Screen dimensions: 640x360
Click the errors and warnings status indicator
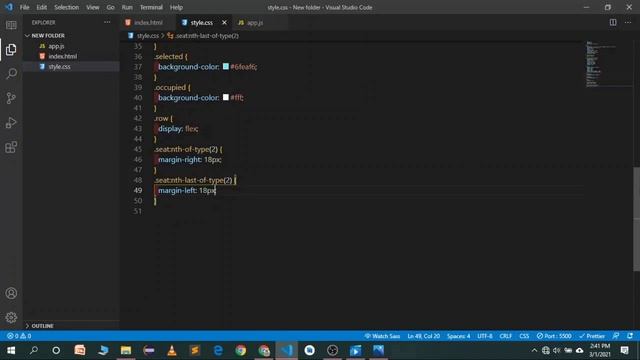(19, 336)
